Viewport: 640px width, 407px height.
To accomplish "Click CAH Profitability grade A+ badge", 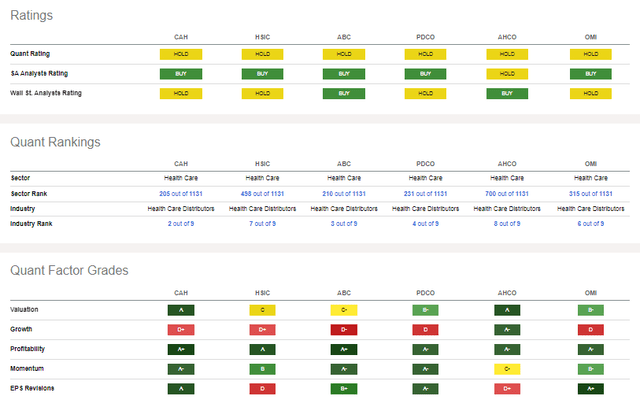I will click(x=181, y=349).
